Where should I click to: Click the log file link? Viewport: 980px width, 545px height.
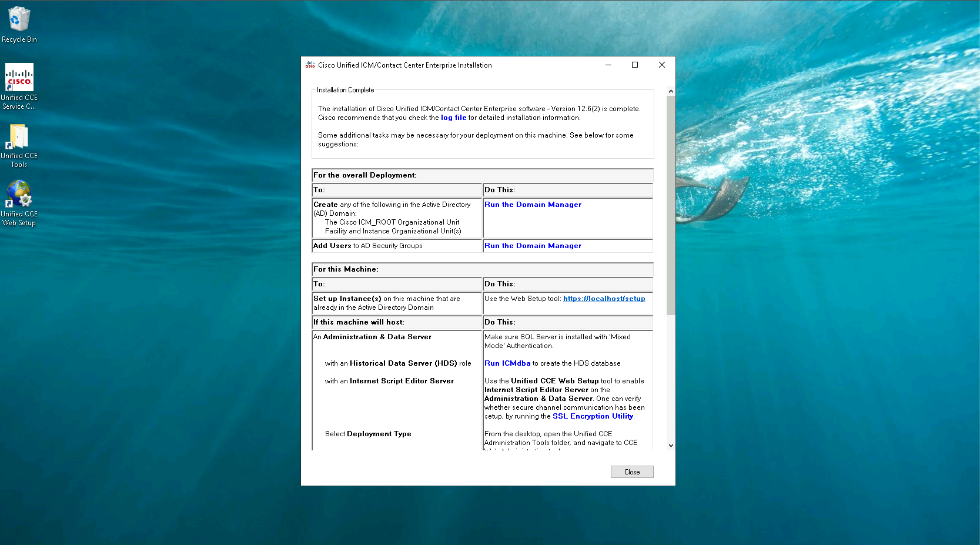[x=453, y=118]
